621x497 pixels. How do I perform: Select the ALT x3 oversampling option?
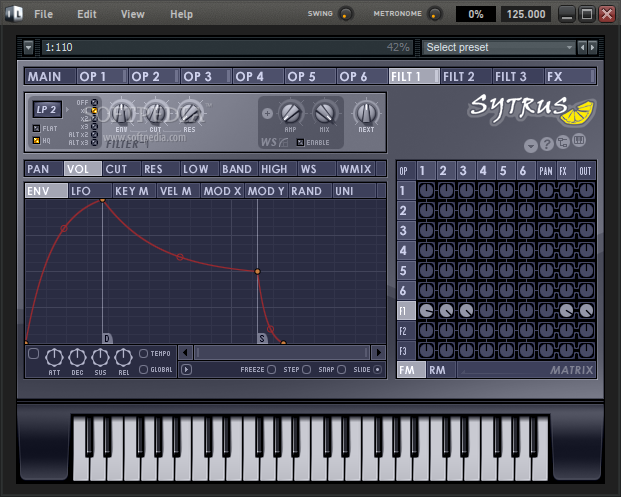94,143
